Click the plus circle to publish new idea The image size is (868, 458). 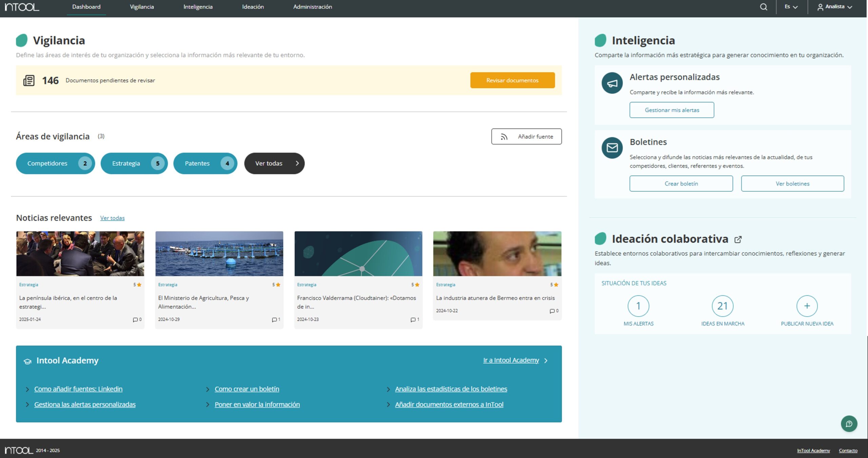click(807, 306)
